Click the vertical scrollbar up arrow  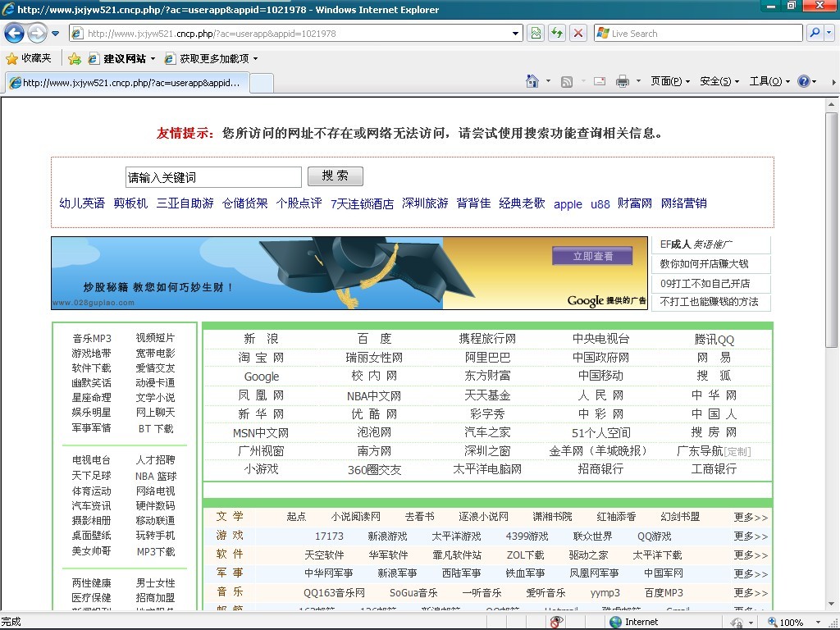(832, 104)
